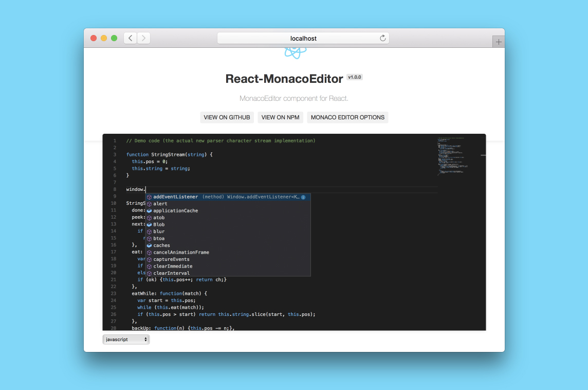Go back using the browser back arrow
This screenshot has width=588, height=390.
[x=131, y=38]
